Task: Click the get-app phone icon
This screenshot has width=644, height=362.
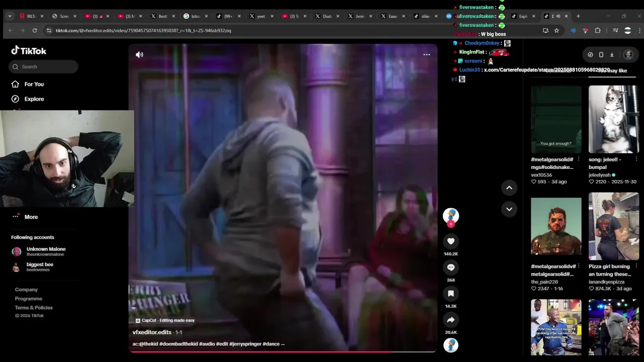Action: pos(601,55)
